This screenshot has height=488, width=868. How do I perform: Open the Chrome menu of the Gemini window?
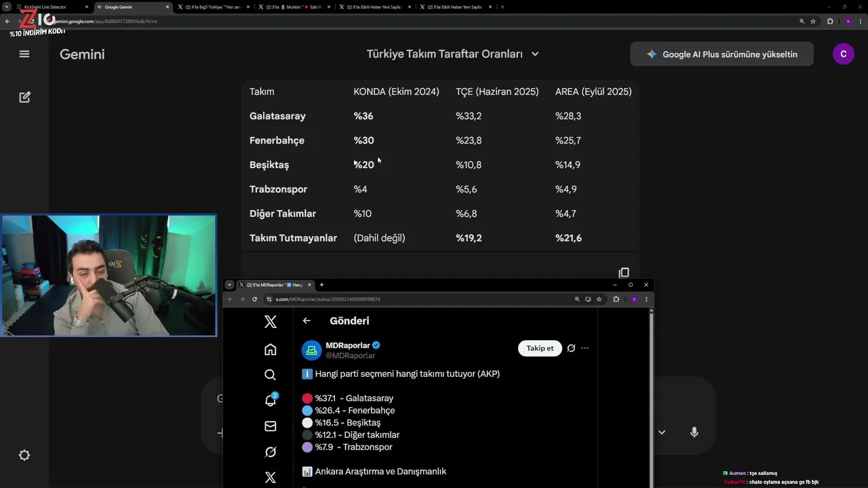tap(860, 21)
